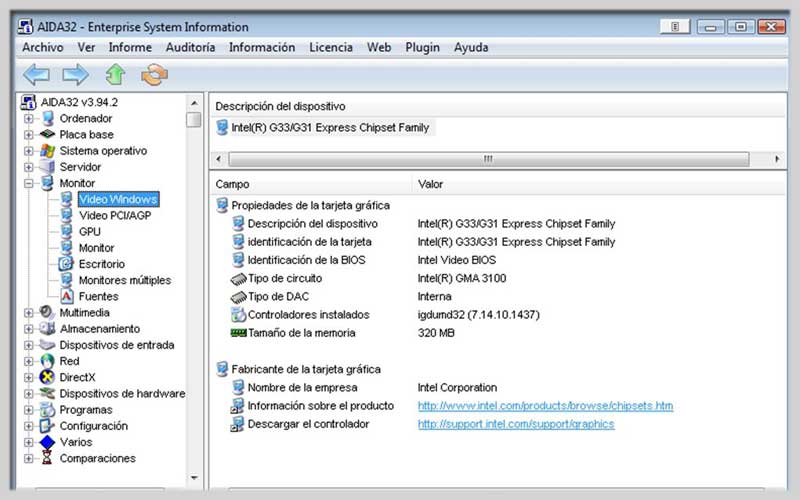Click the extra title bar button left of minimize

(675, 27)
